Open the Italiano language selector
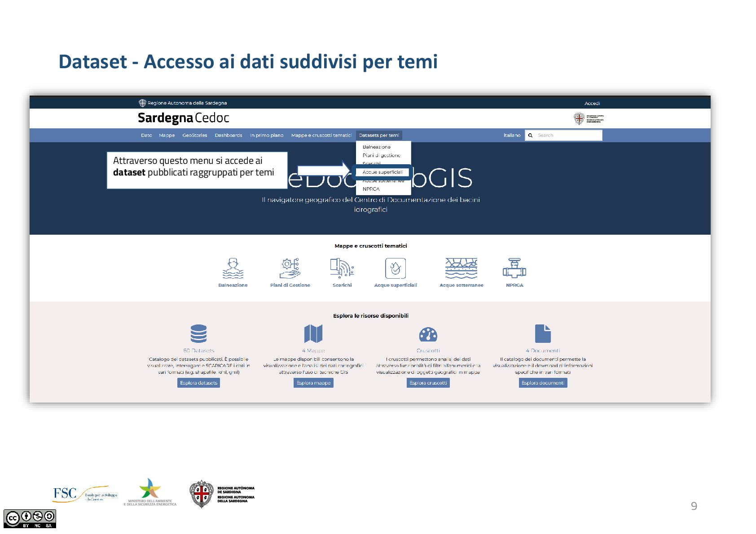The image size is (756, 534). tap(512, 135)
